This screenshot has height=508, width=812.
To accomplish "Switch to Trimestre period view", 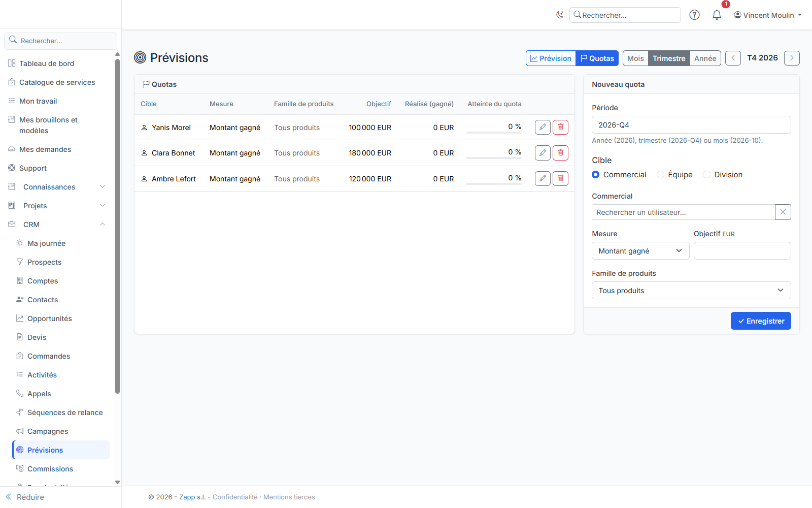I will coord(669,58).
